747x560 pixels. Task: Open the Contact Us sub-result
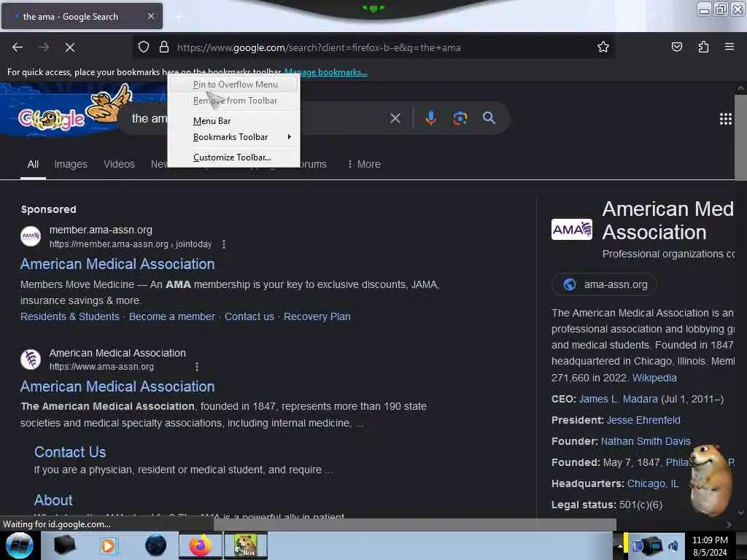pos(70,452)
